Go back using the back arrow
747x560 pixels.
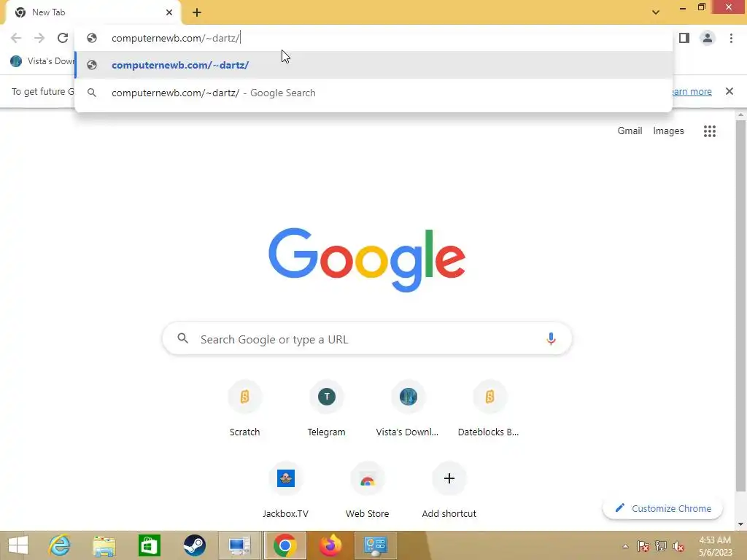point(16,38)
